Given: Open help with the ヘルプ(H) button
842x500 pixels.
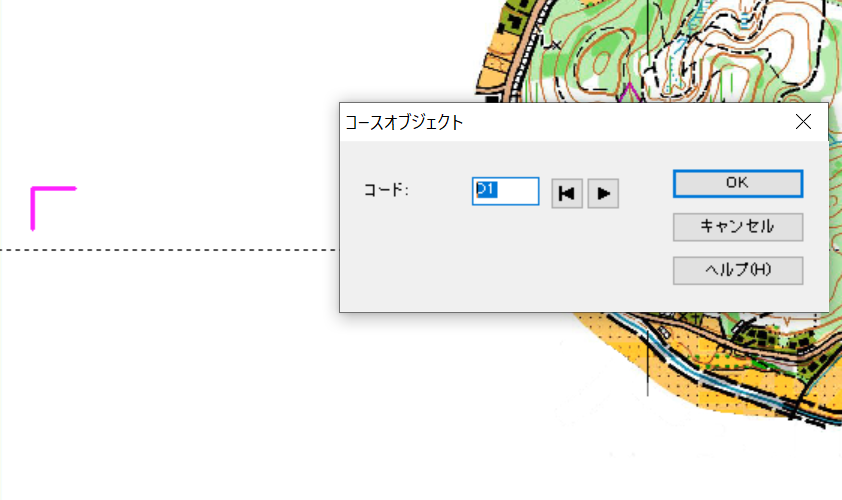Looking at the screenshot, I should click(x=738, y=270).
